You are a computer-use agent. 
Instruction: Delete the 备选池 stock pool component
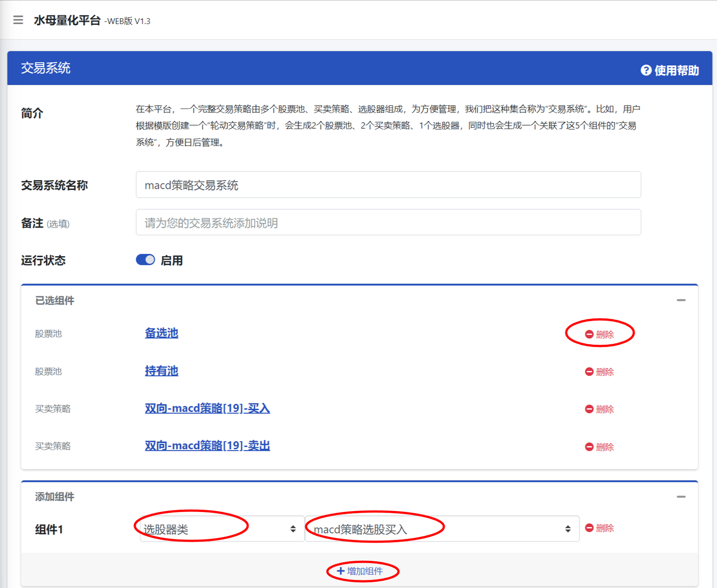pos(599,334)
